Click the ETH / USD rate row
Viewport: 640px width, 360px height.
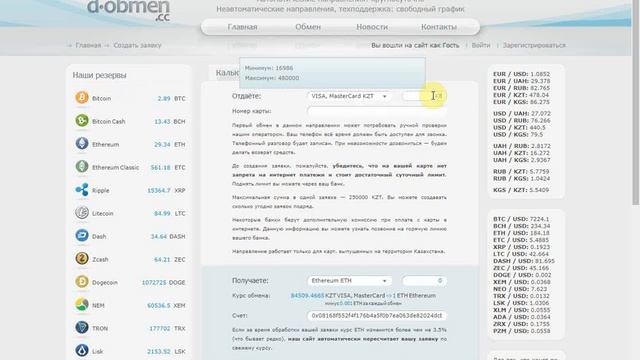(x=521, y=233)
